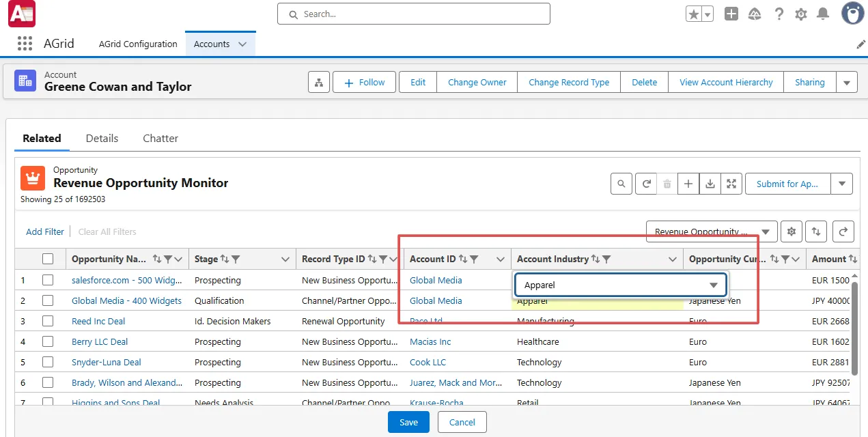The width and height of the screenshot is (868, 437).
Task: Click View Account Hierarchy button
Action: [x=726, y=83]
